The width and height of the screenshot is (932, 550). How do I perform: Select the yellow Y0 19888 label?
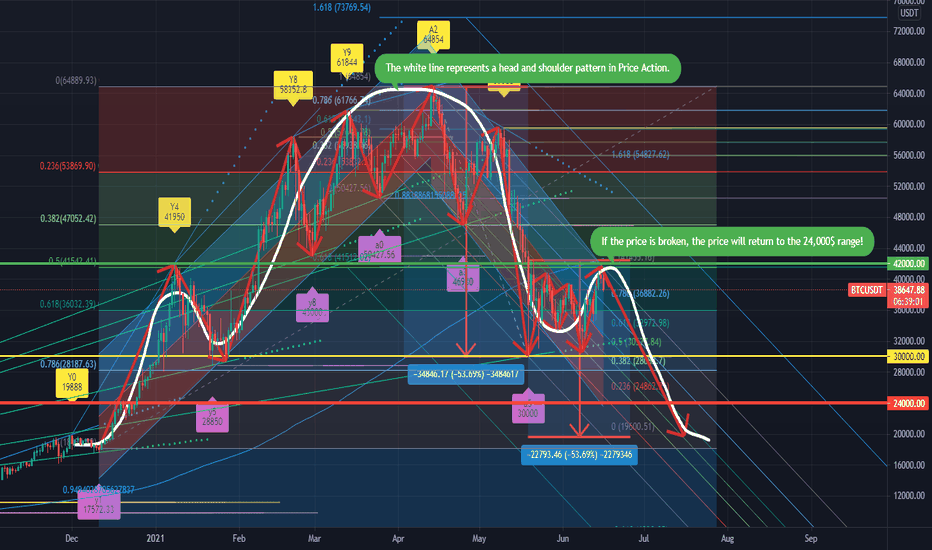tap(71, 384)
